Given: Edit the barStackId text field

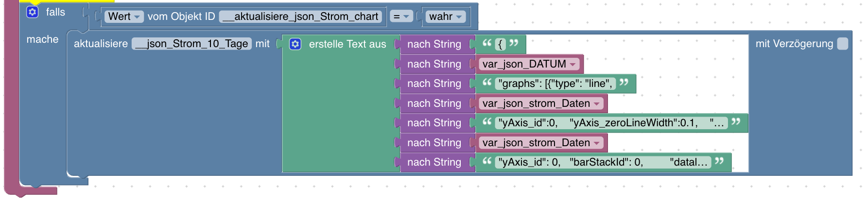Looking at the screenshot, I should [603, 162].
